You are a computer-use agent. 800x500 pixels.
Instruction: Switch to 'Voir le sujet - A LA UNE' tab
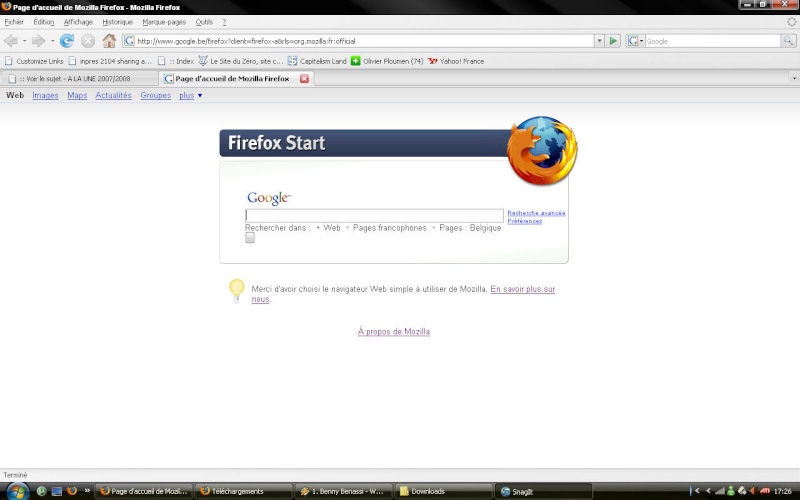point(79,79)
